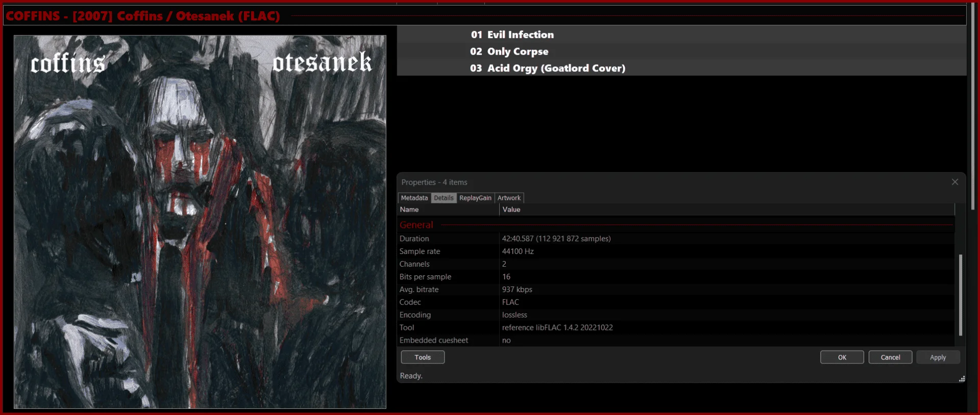Screen dimensions: 980x415
Task: Select track 01 Evil Infection
Action: pos(681,35)
